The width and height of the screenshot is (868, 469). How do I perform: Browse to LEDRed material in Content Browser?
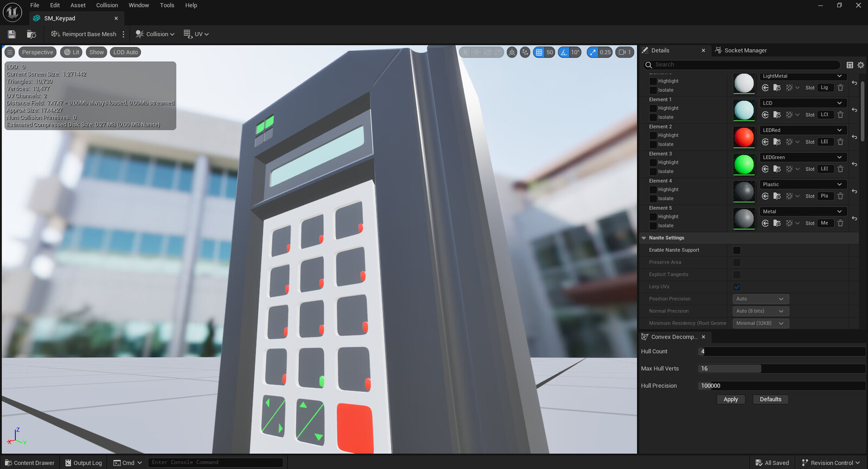tap(777, 142)
